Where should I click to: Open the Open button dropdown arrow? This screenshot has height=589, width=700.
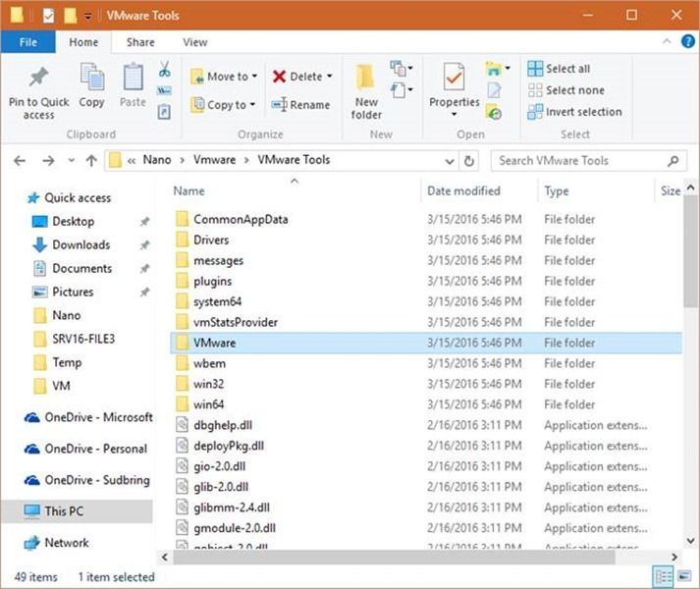pos(508,69)
